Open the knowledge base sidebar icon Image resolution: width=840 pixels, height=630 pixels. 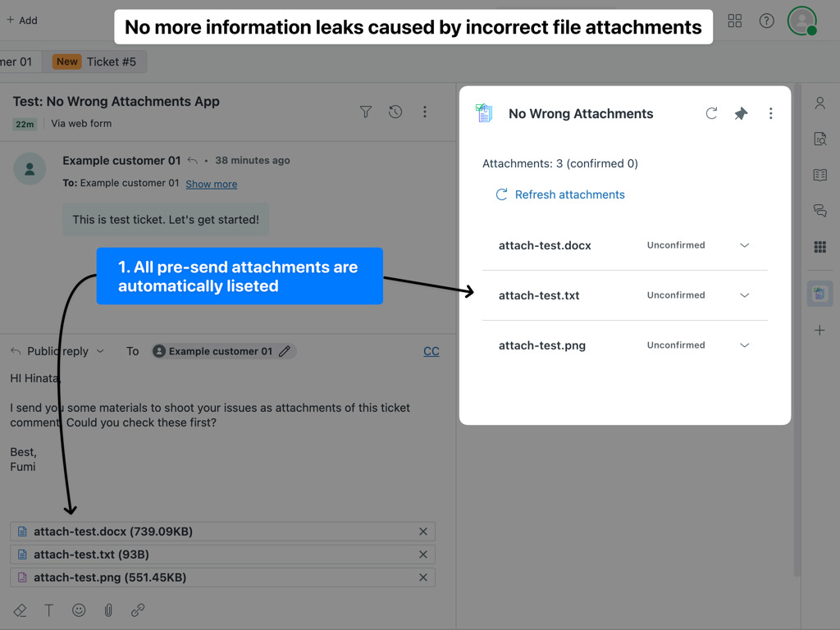[819, 175]
